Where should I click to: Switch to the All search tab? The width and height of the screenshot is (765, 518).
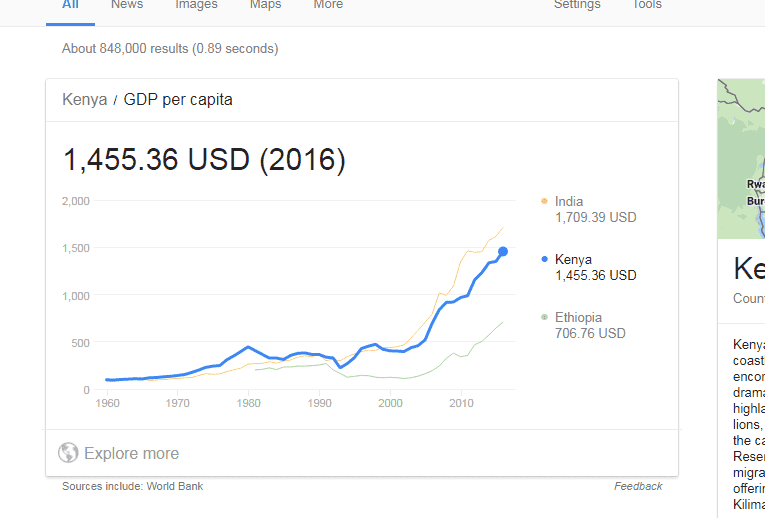71,5
